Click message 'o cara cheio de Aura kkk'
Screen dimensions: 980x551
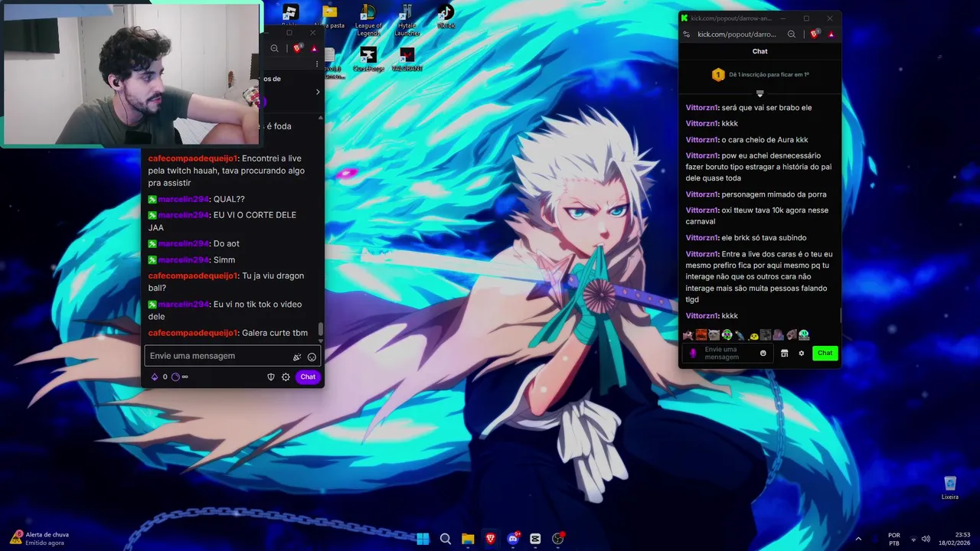(764, 140)
